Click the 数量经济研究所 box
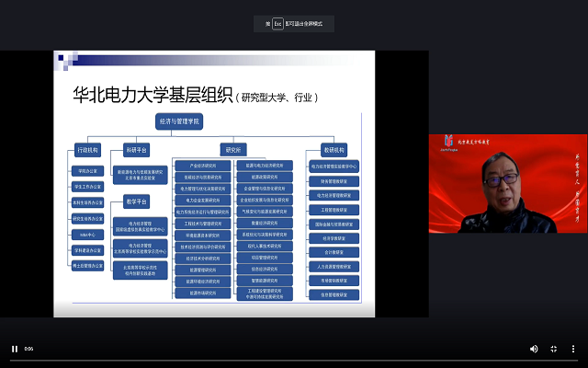This screenshot has height=368, width=588. point(265,223)
